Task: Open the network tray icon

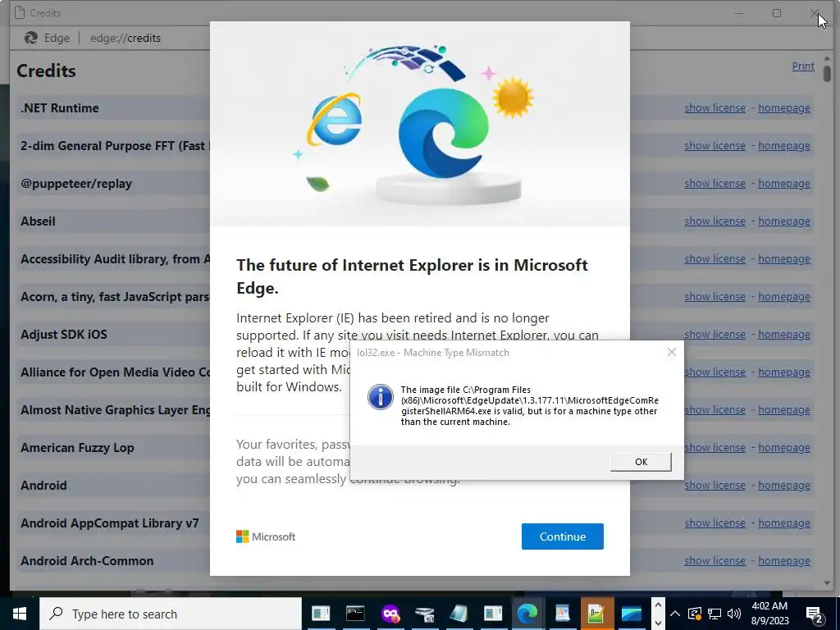Action: pos(714,614)
